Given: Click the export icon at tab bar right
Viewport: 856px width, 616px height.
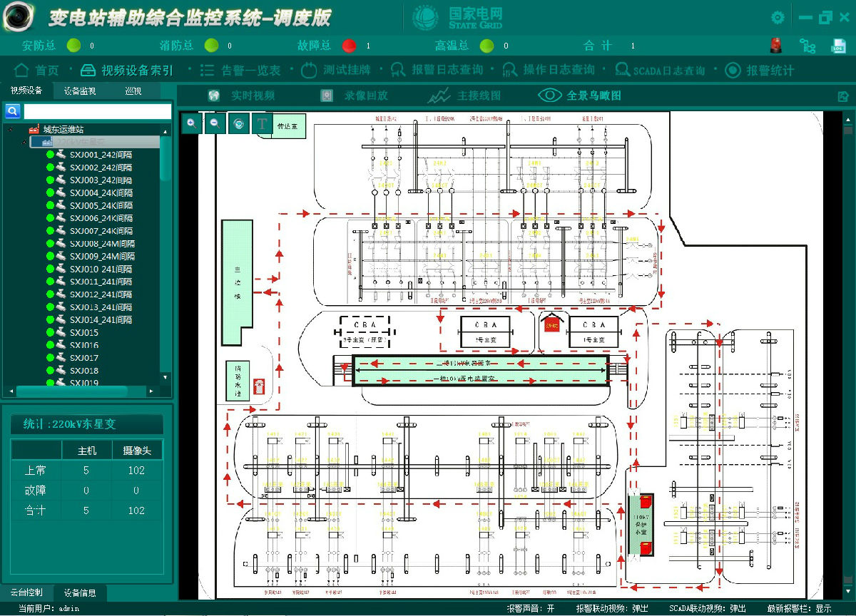Looking at the screenshot, I should (x=843, y=96).
